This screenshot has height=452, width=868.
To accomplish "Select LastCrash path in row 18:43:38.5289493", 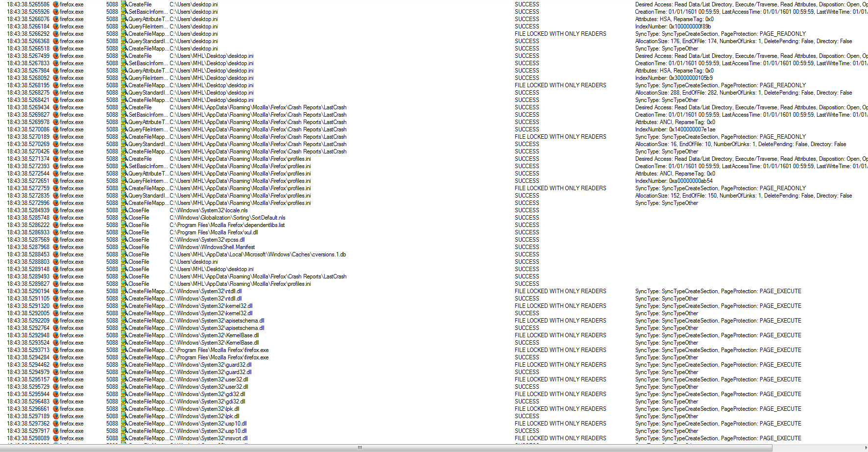I will click(x=258, y=276).
